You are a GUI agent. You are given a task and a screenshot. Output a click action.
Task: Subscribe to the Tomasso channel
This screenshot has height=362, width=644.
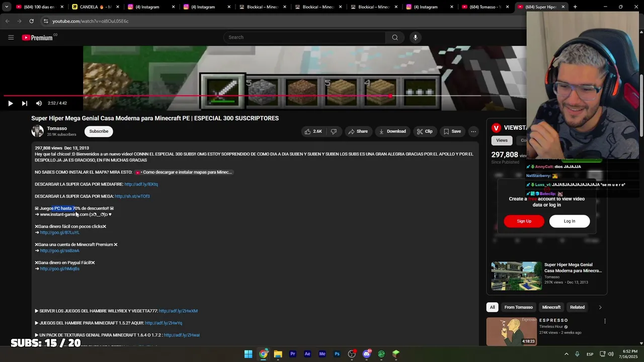click(99, 131)
